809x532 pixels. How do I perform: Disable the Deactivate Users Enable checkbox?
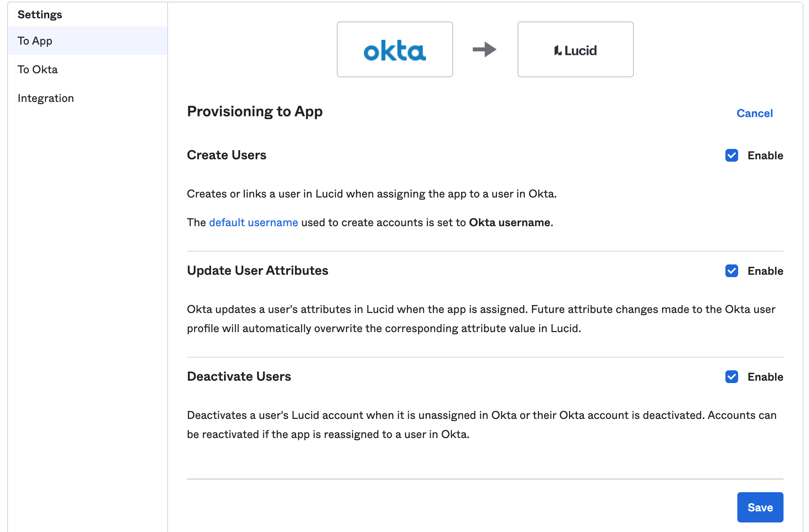tap(731, 377)
